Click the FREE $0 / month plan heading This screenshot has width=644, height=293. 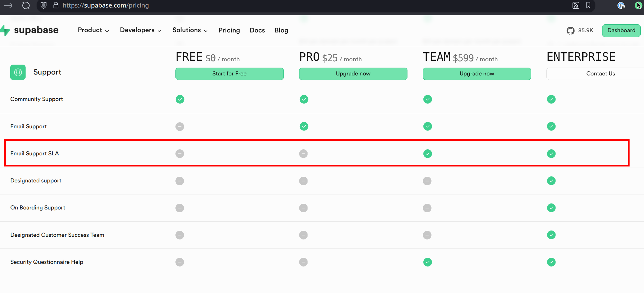pos(208,57)
